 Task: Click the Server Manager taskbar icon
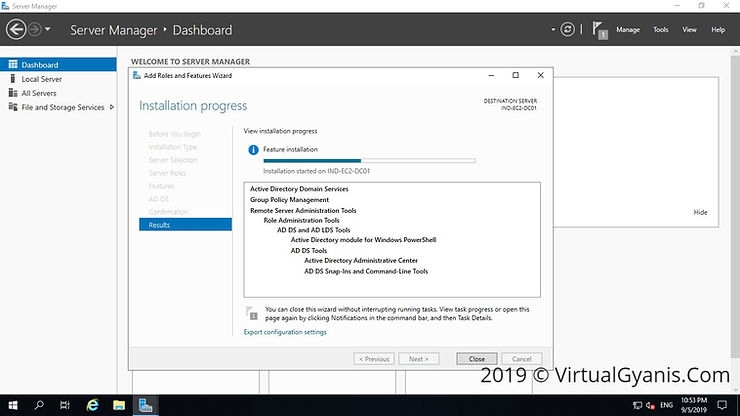146,405
